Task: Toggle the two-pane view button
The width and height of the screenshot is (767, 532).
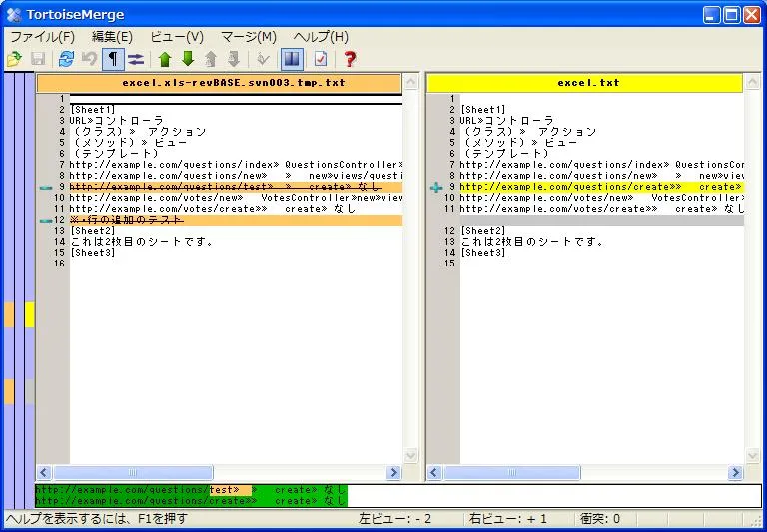Action: (x=292, y=59)
